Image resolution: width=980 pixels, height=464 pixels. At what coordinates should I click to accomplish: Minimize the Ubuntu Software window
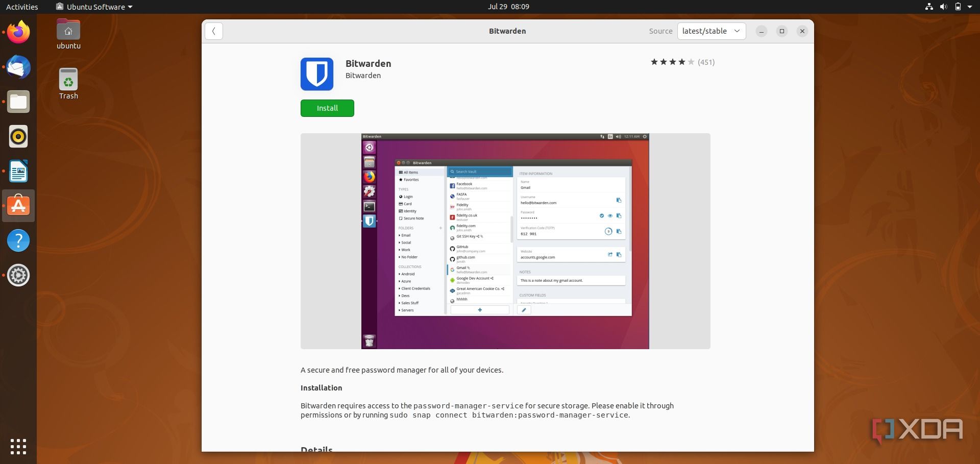click(x=762, y=31)
